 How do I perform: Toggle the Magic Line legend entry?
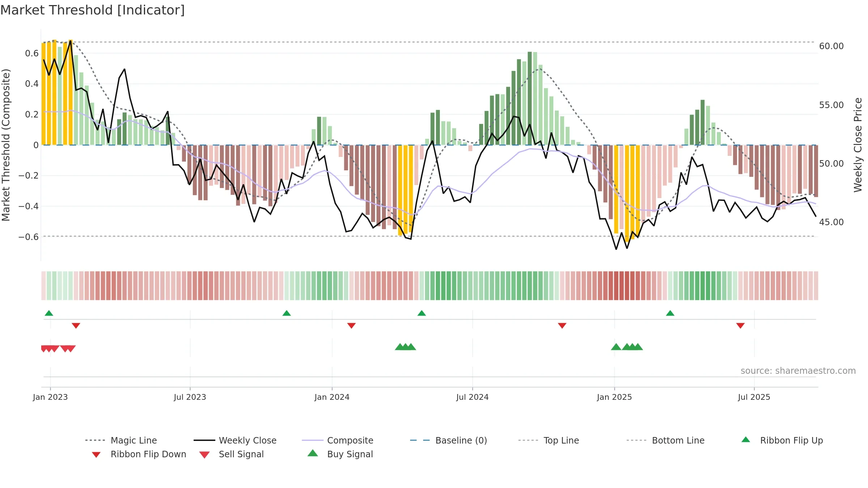coord(121,440)
